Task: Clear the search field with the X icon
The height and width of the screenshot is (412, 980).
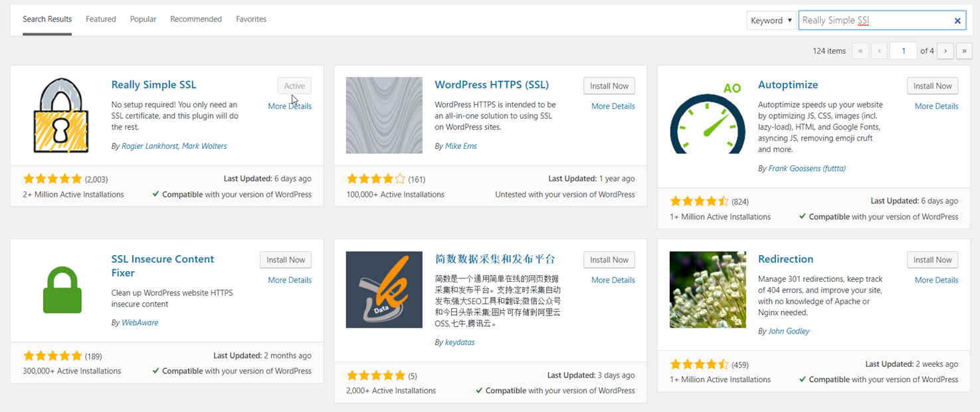Action: [x=957, y=21]
